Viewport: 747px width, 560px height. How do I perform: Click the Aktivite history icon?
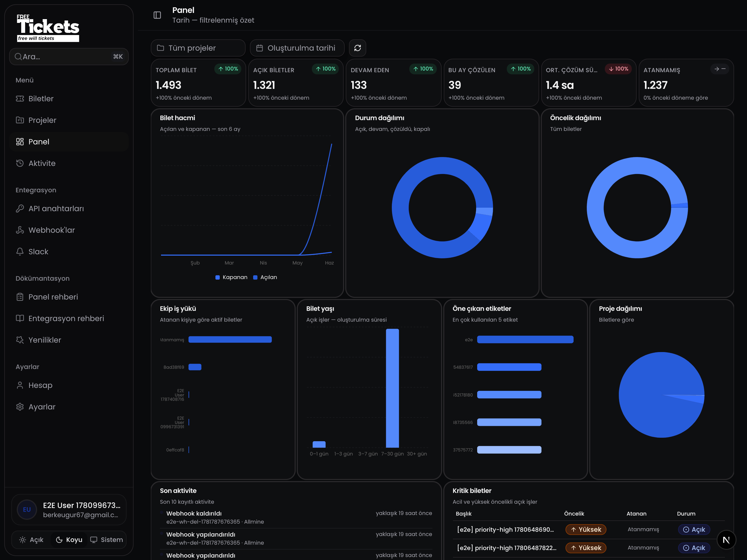click(20, 163)
